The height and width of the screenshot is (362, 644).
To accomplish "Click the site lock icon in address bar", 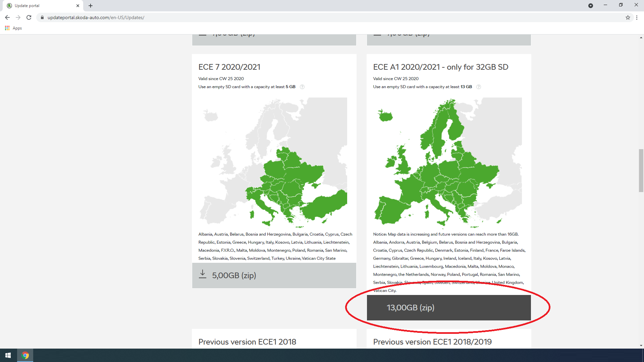I will pos(42,17).
